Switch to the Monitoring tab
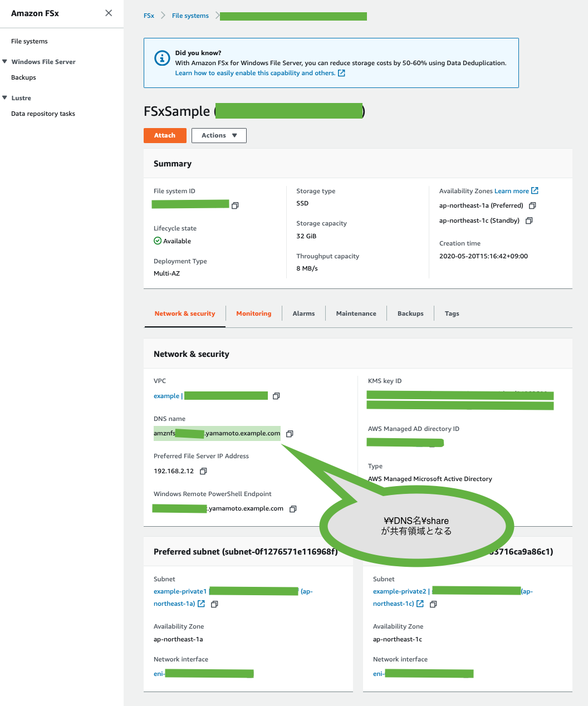 (253, 313)
